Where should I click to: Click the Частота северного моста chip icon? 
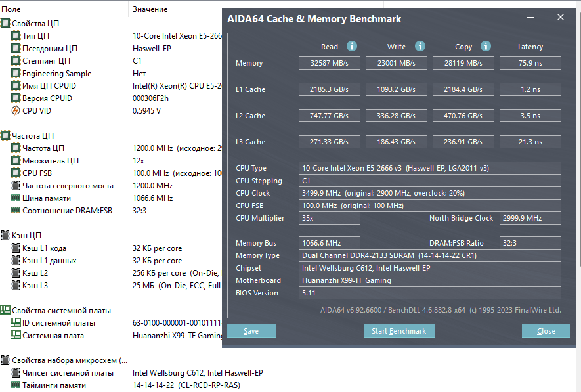(16, 185)
